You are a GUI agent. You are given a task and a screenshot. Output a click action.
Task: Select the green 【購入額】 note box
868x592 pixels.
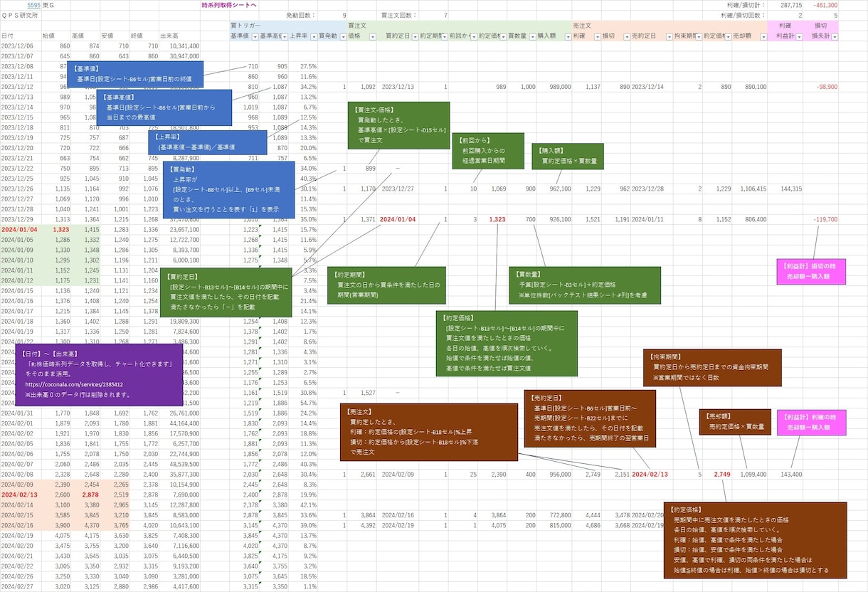pyautogui.click(x=568, y=157)
